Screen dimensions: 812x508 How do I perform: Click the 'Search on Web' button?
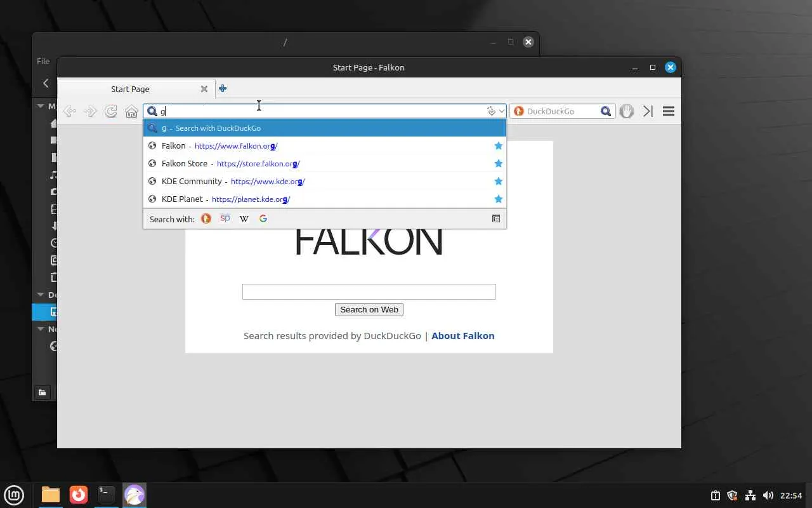point(369,309)
